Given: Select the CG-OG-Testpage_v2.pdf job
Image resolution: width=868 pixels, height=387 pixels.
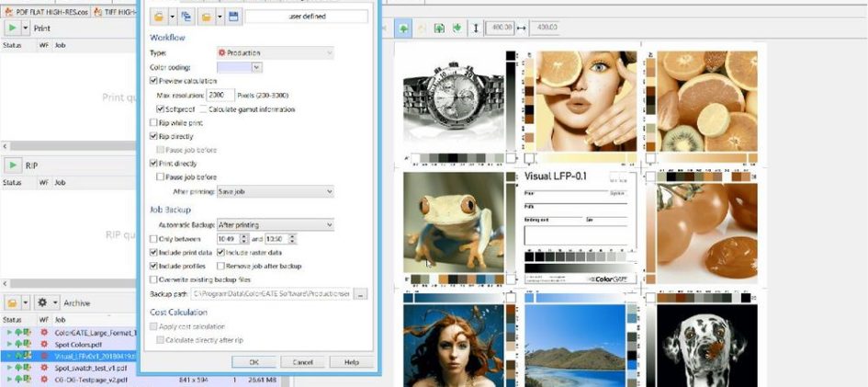Looking at the screenshot, I should [x=144, y=380].
